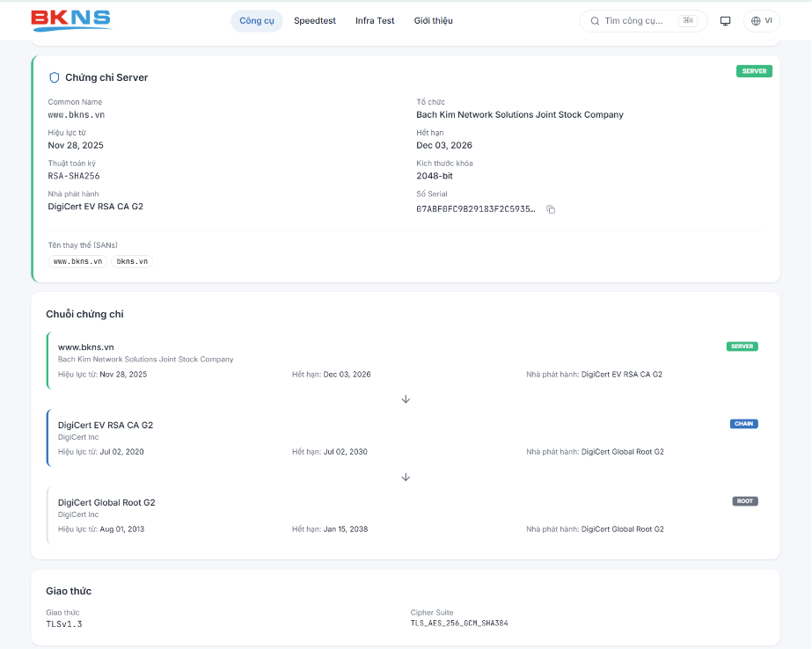Click SERVER badge in certificate chain
Viewport: 812px width, 649px height.
743,346
